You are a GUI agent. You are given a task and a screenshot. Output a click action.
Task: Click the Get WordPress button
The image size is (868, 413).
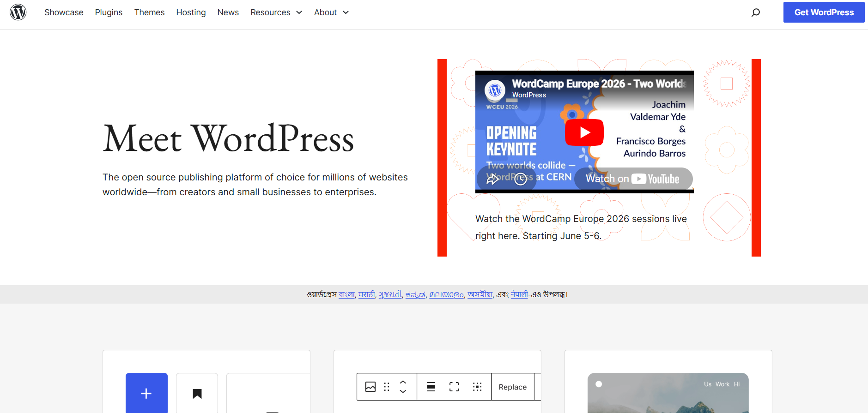pyautogui.click(x=824, y=12)
